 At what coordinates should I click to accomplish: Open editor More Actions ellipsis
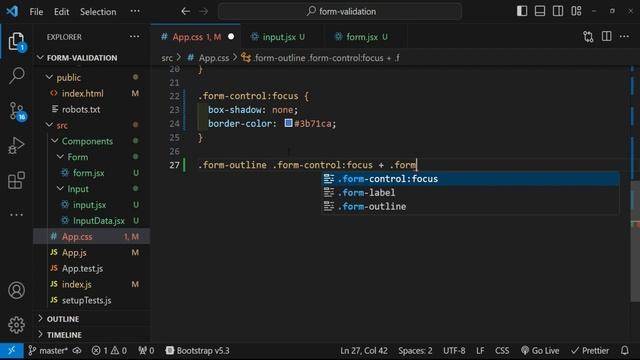624,36
